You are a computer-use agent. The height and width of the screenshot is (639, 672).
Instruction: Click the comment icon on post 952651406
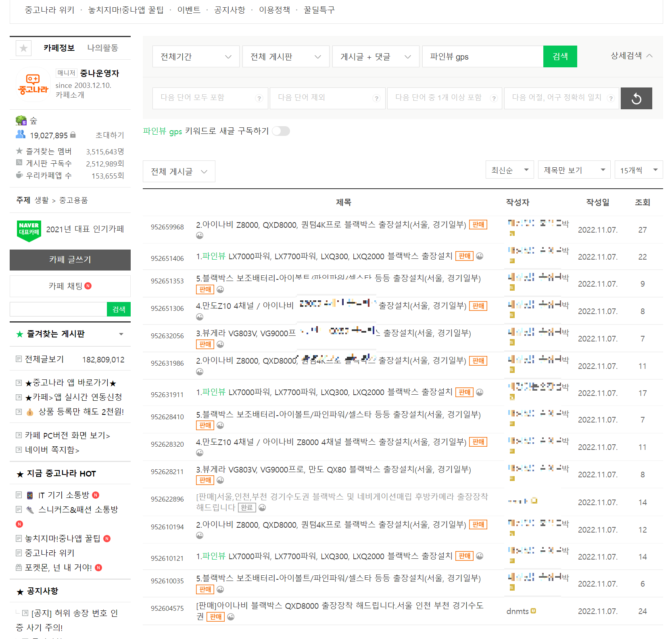480,256
